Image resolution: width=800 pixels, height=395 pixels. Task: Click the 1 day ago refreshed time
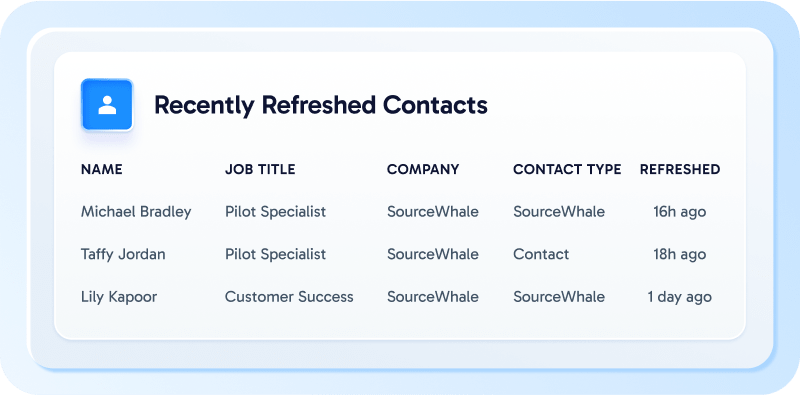[680, 297]
